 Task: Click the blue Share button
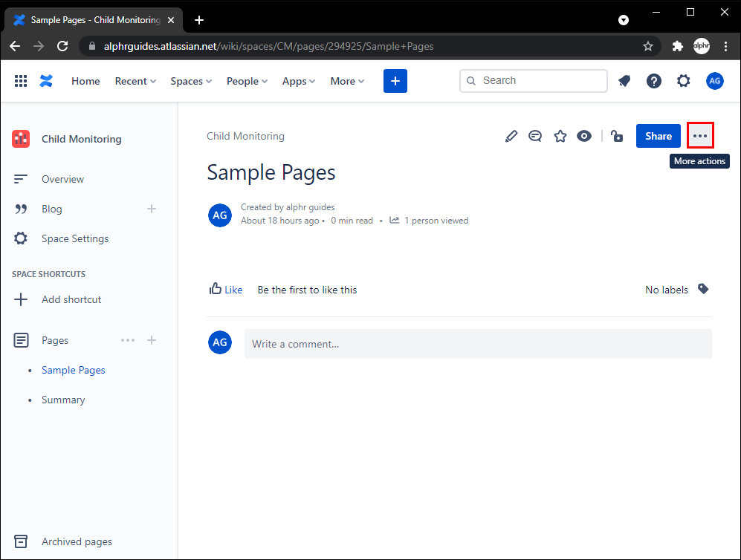659,136
